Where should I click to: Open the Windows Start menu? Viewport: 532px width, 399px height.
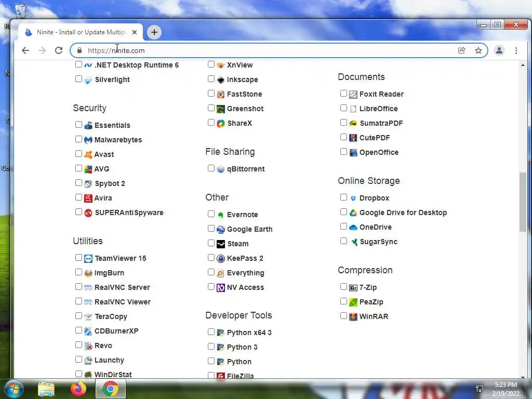(13, 389)
